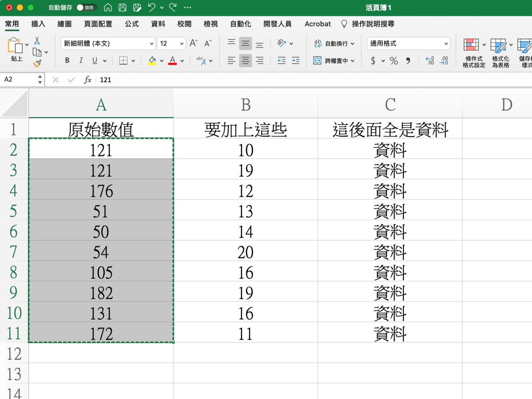Click the Format Painter brush icon
The image size is (532, 399).
37,64
